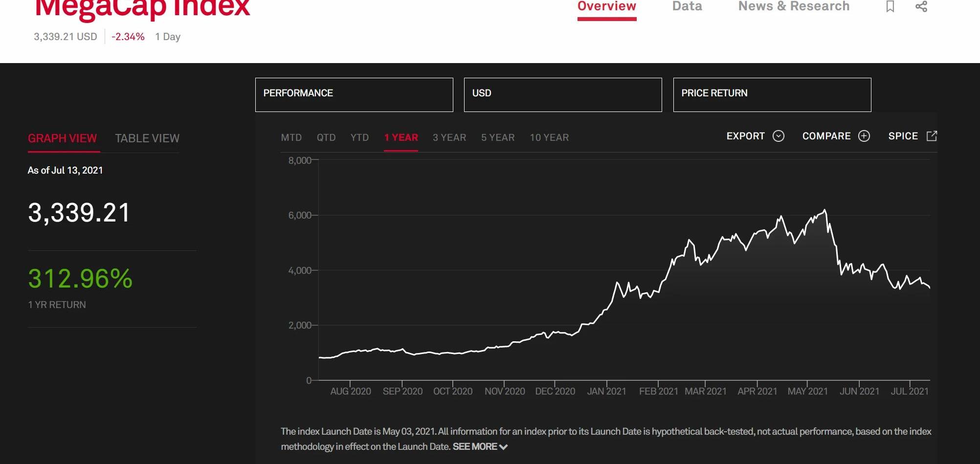Click the bookmark icon in header

(890, 6)
